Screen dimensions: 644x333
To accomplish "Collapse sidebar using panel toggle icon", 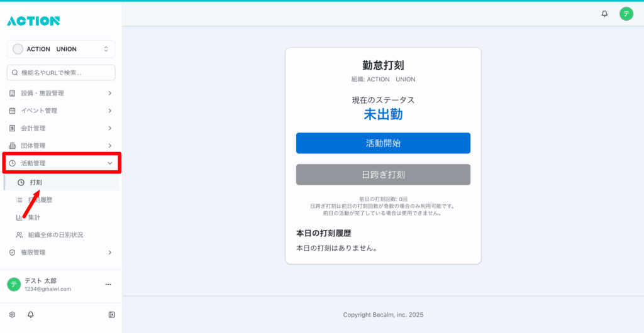I will [111, 315].
